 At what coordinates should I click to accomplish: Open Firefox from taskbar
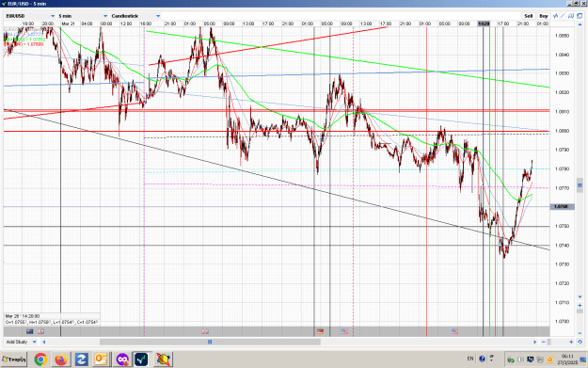point(61,360)
